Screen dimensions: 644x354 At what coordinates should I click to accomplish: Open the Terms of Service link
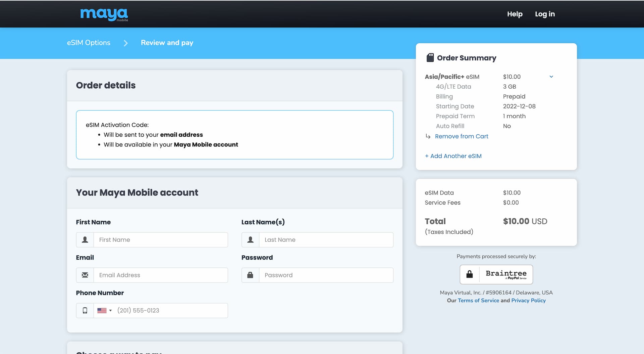(478, 300)
